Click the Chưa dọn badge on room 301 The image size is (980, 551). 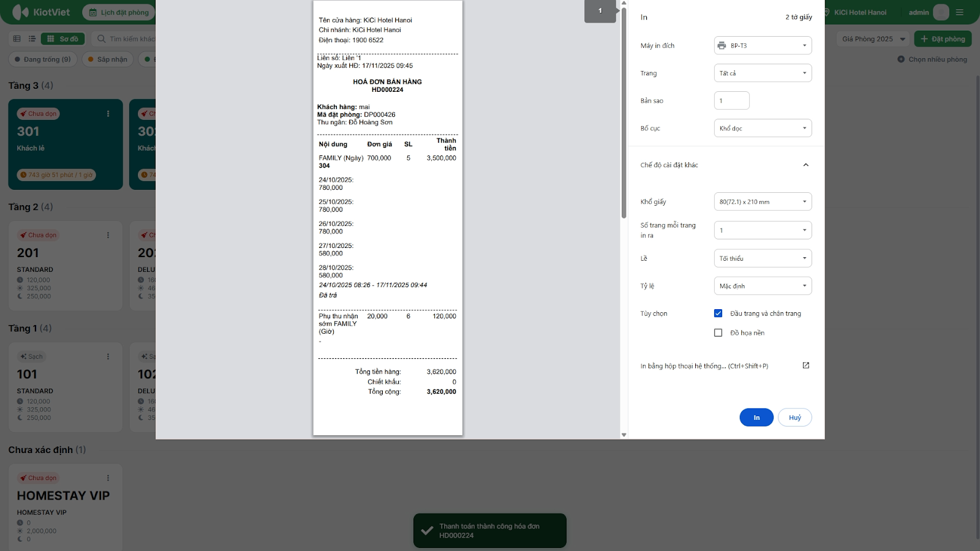coord(38,114)
